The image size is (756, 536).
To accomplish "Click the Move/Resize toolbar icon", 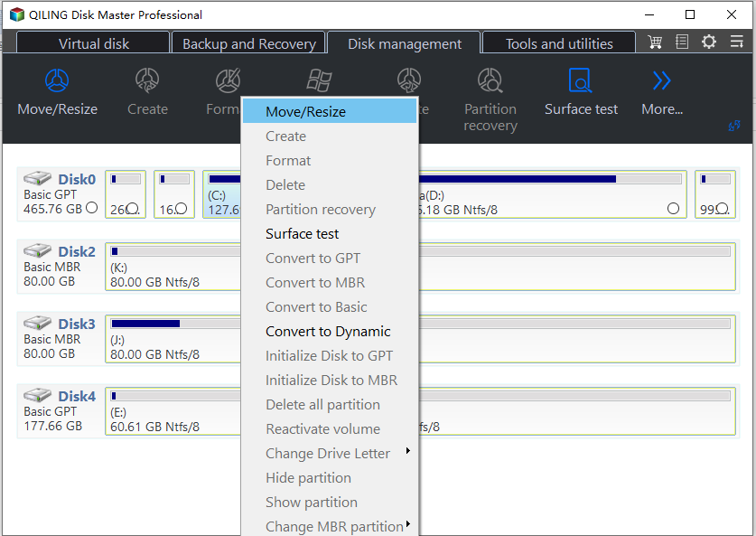I will [57, 80].
